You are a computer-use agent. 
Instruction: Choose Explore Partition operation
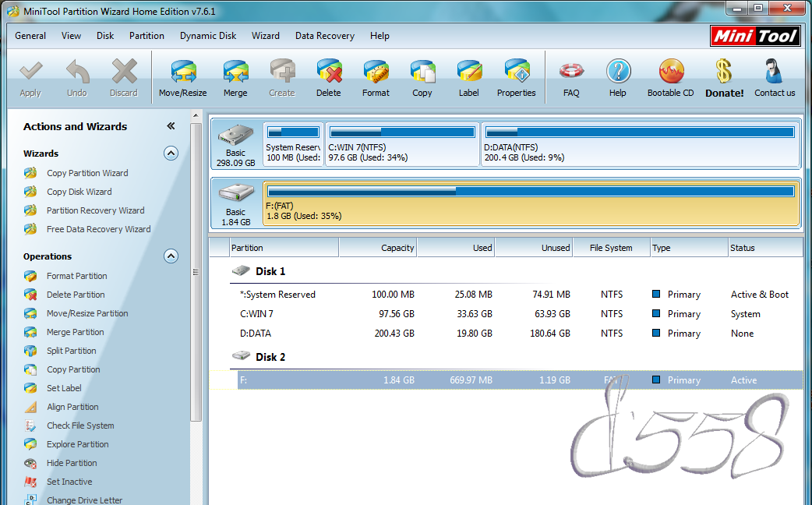pos(78,444)
